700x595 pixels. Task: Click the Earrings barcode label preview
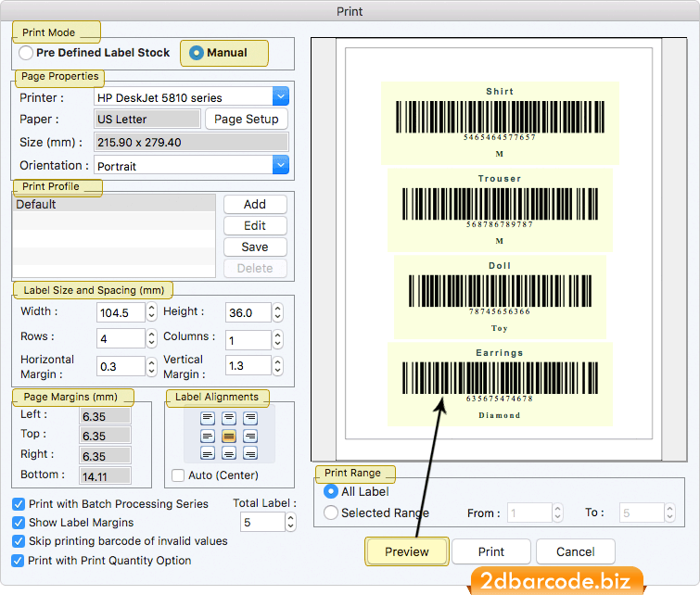pos(500,384)
